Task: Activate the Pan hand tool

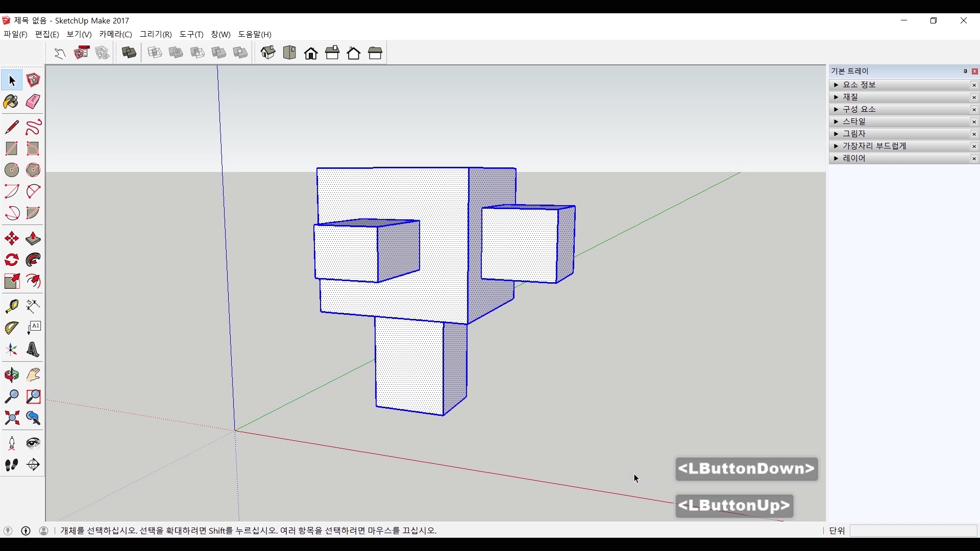Action: coord(33,375)
